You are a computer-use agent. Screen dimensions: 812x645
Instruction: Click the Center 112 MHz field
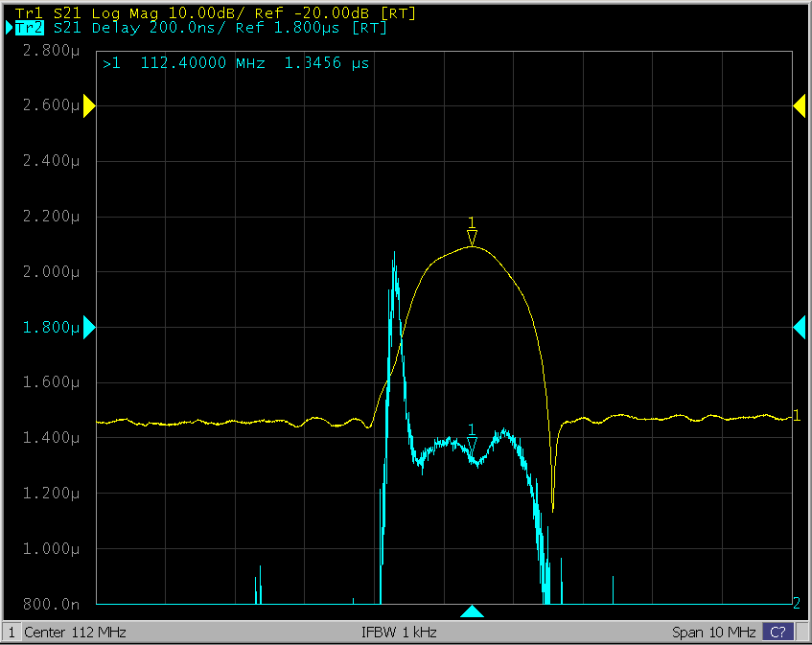click(75, 633)
